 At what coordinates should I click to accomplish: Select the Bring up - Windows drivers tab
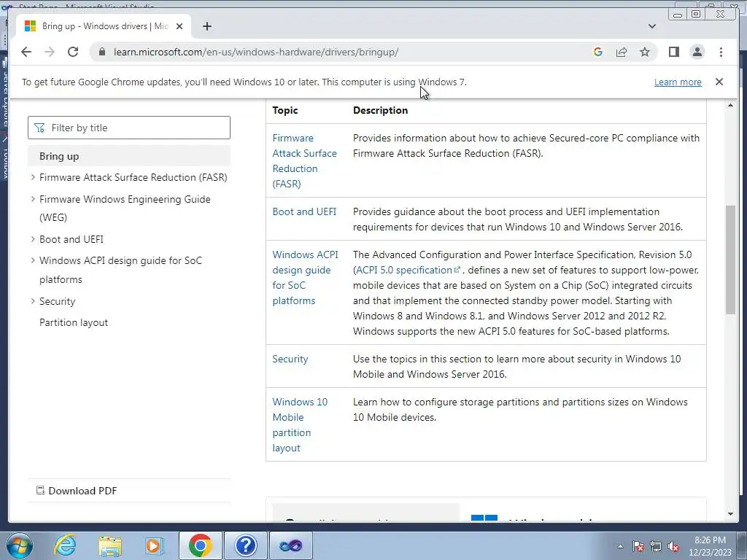click(x=104, y=26)
